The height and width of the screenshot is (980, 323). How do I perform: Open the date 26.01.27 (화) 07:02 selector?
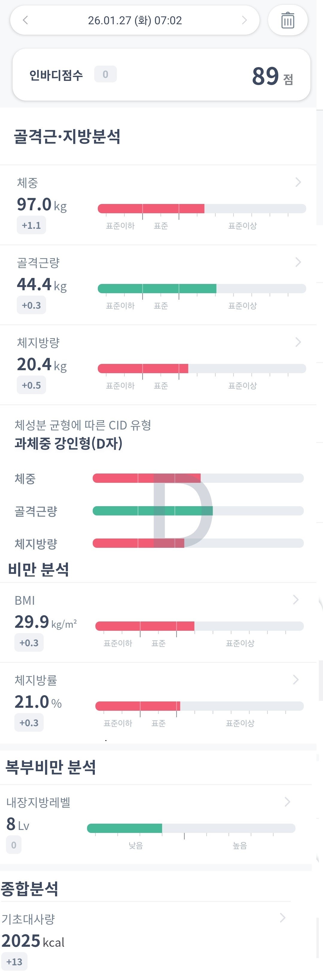[135, 20]
